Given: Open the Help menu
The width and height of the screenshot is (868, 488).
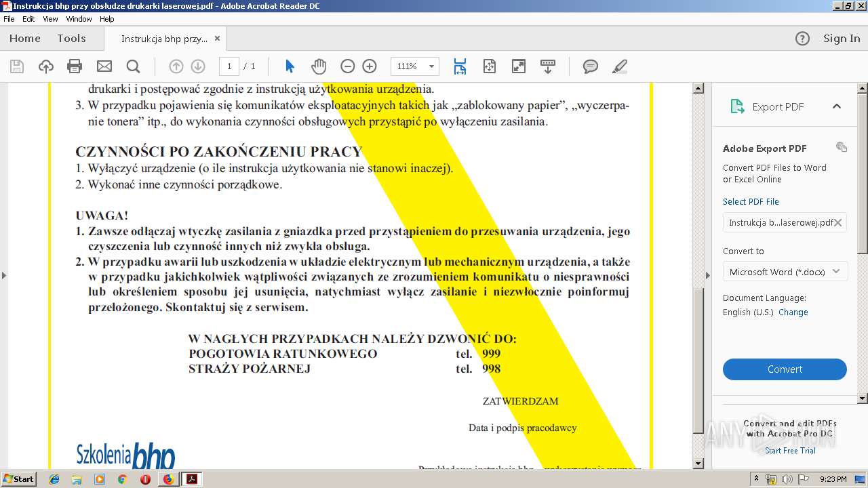Looking at the screenshot, I should (107, 19).
